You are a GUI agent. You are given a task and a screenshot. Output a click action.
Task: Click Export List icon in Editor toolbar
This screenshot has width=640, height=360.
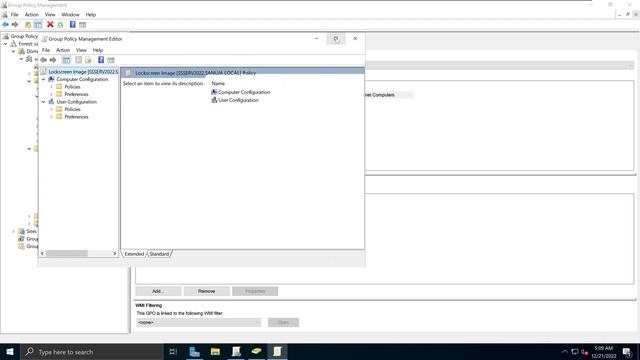(x=88, y=60)
